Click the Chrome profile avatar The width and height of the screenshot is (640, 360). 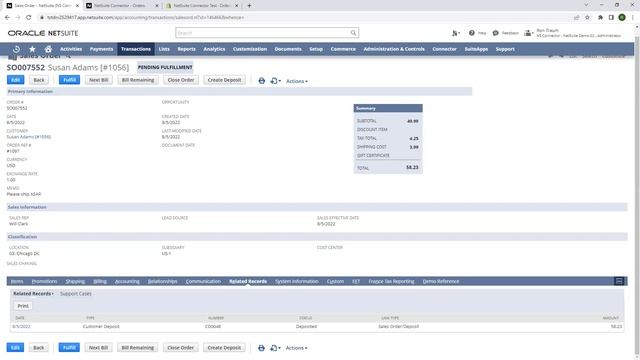click(x=622, y=17)
